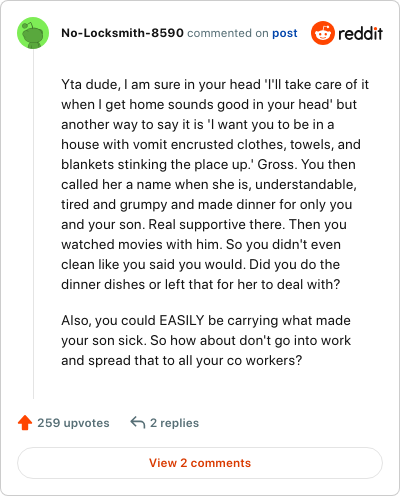This screenshot has width=400, height=496.
Task: Click the curved reply arrow icon
Action: pos(138,422)
